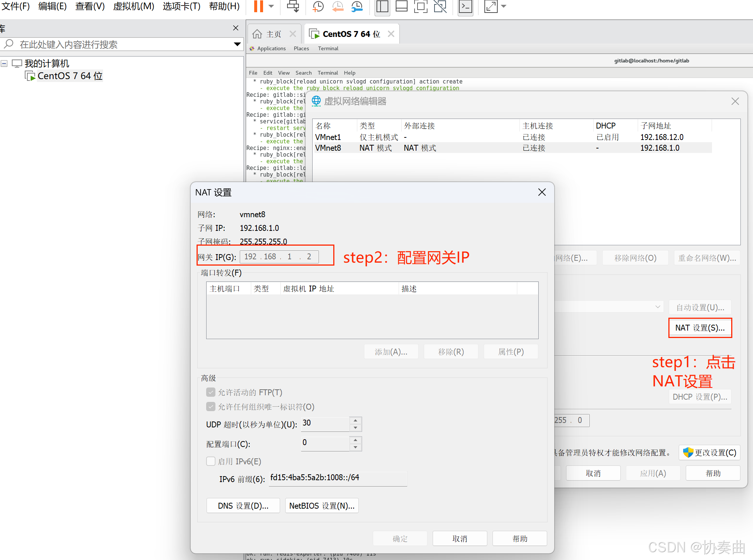Switch to the 主页 tab
The width and height of the screenshot is (753, 560).
273,34
